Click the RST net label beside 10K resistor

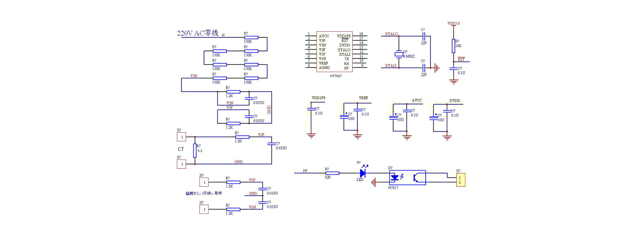coord(461,60)
